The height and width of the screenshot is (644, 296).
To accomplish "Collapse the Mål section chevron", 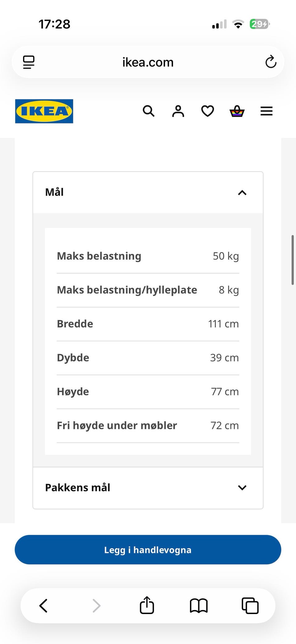I will click(242, 193).
